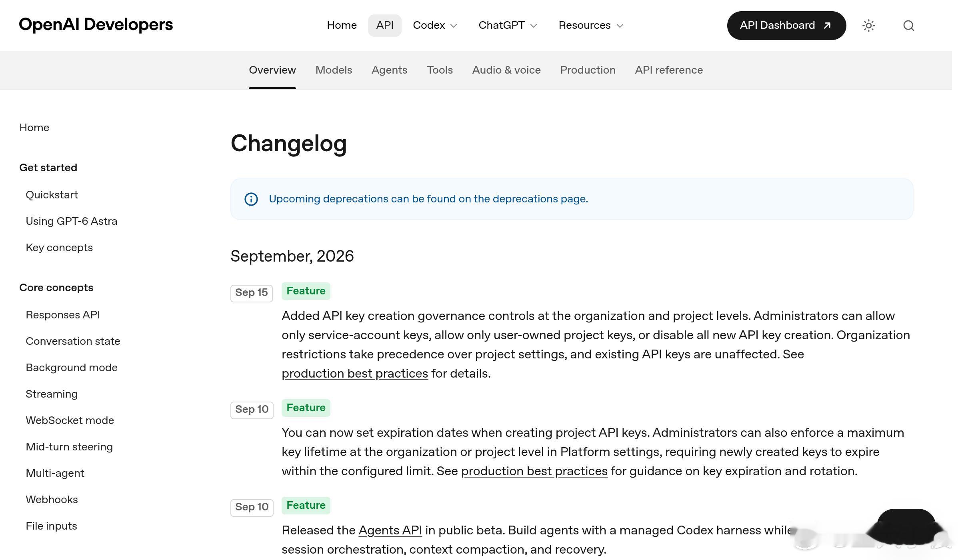Open WebSocket mode sidebar item

click(x=70, y=420)
